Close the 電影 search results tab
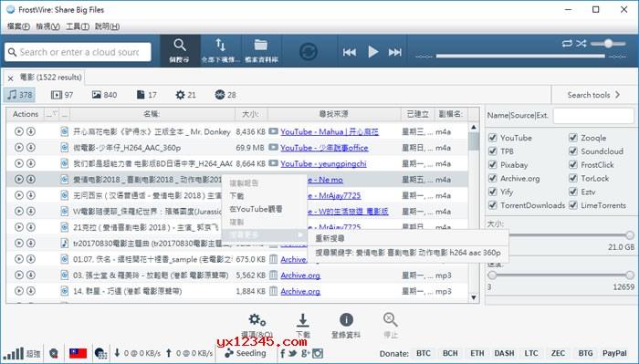 pyautogui.click(x=11, y=78)
